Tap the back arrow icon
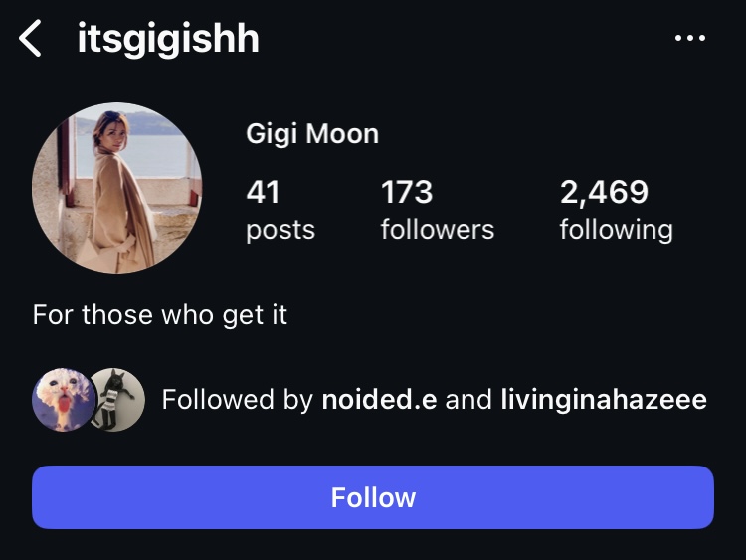746x560 pixels. point(30,38)
